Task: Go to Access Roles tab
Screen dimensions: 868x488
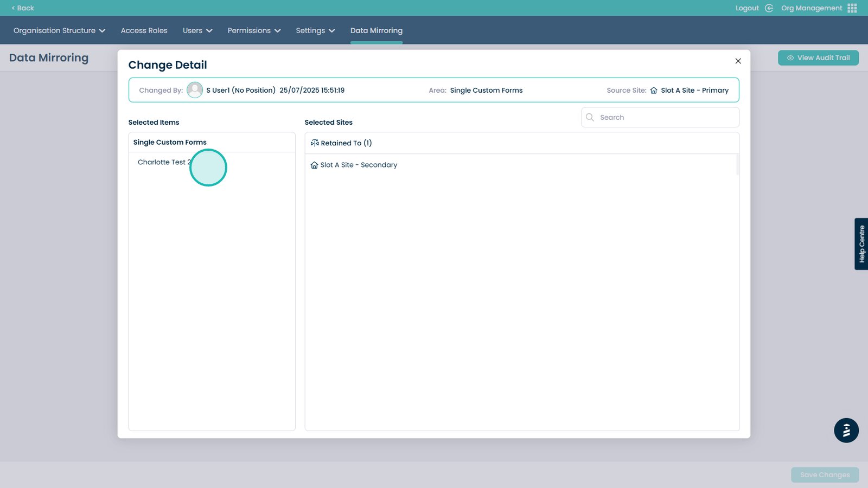Action: click(x=144, y=30)
